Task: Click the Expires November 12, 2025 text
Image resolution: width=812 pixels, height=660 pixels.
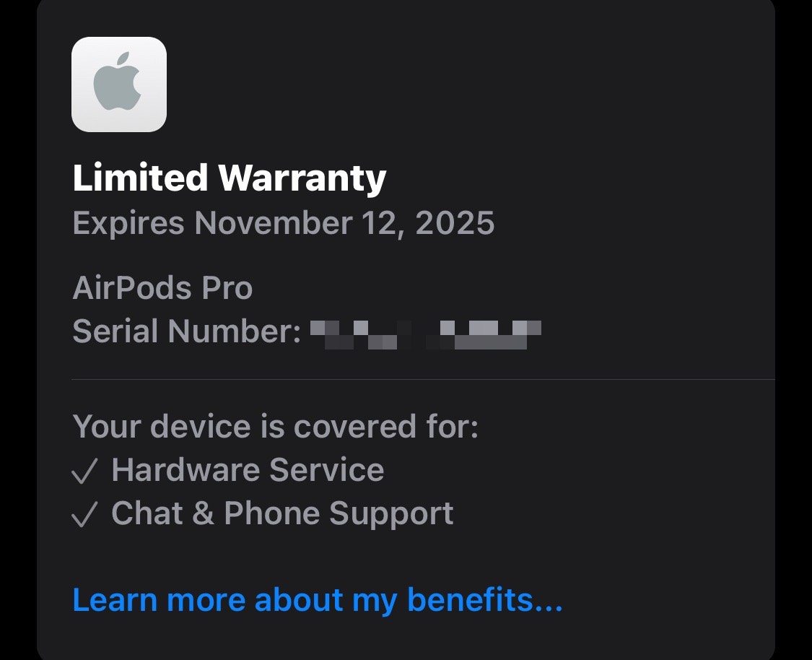Action: point(283,223)
